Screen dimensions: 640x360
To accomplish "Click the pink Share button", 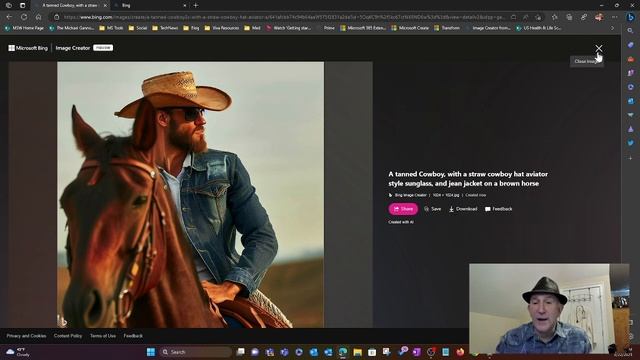I will click(x=403, y=209).
